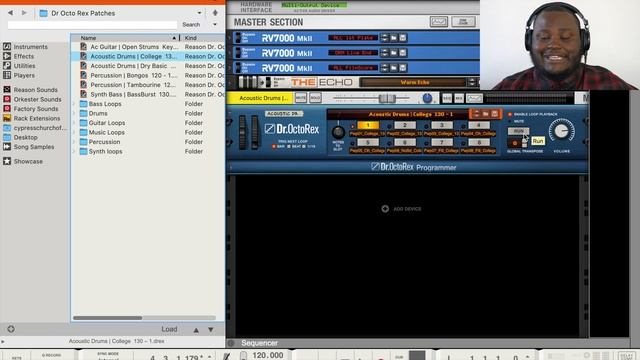The width and height of the screenshot is (640, 360).
Task: Adjust mix channel level fader
Action: tap(387, 98)
